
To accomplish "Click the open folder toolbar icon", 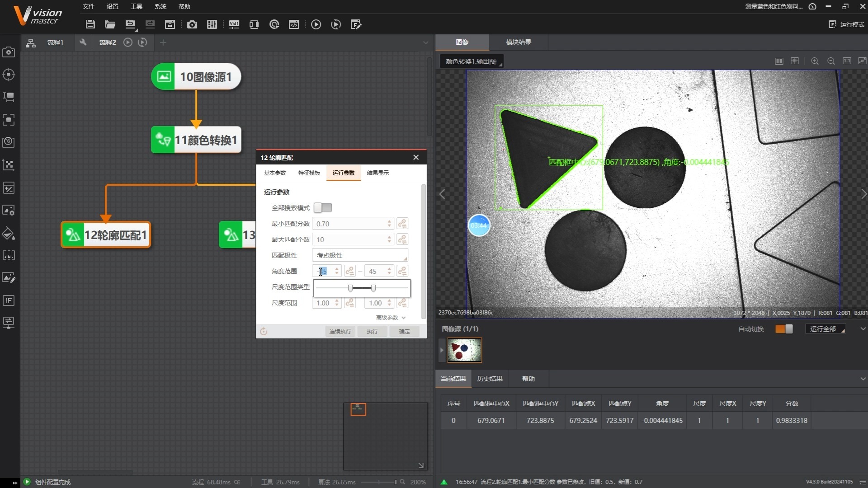I will click(110, 24).
